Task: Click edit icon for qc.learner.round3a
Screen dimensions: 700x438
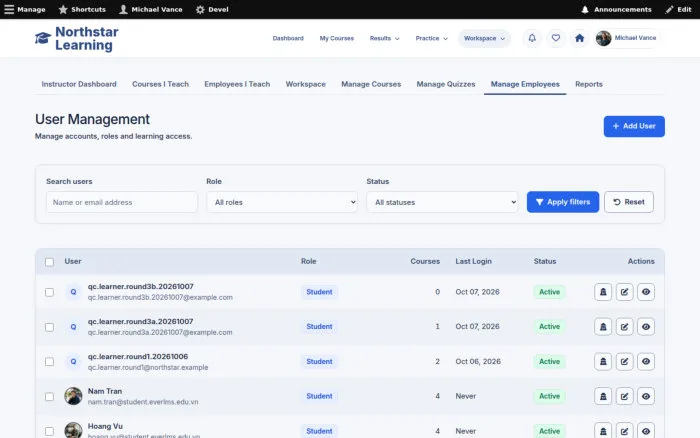Action: (624, 327)
